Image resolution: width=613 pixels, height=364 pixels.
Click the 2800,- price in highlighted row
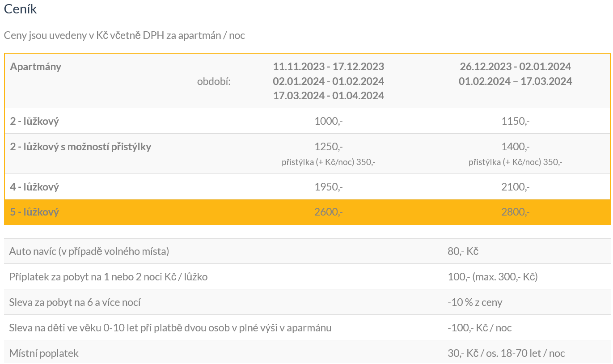pos(515,212)
